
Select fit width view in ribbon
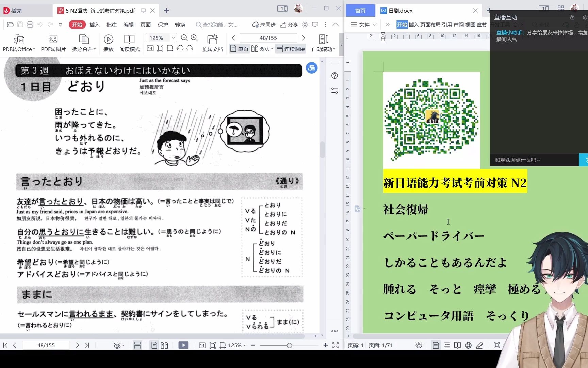170,48
